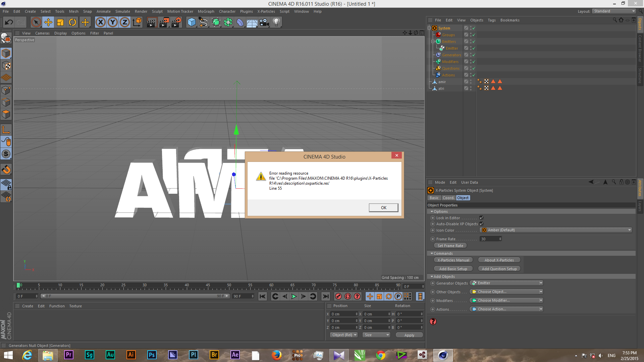This screenshot has width=644, height=362.
Task: Collapse the Commands section
Action: [x=432, y=253]
